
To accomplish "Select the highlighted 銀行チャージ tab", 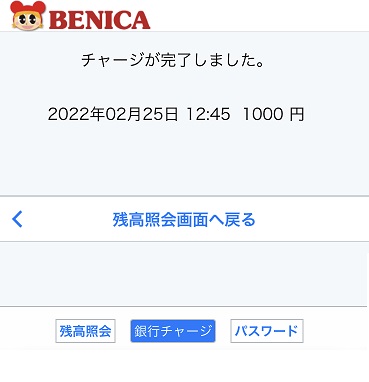I will 173,331.
